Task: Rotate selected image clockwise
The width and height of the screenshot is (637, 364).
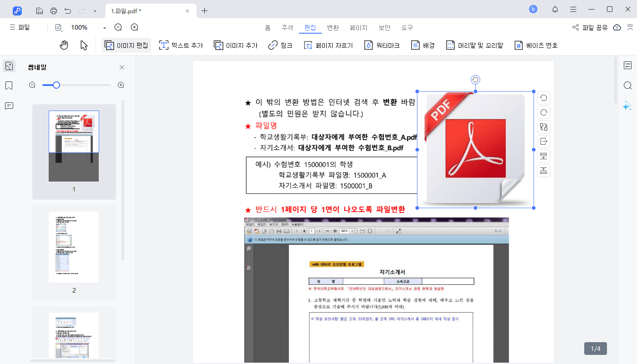Action: [x=543, y=112]
